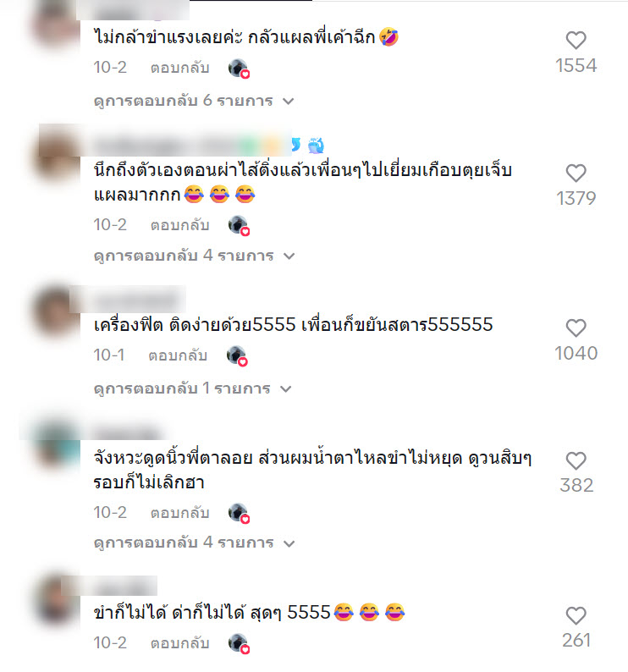Like the comment with 1554 likes
The image size is (628, 672).
coord(576,41)
